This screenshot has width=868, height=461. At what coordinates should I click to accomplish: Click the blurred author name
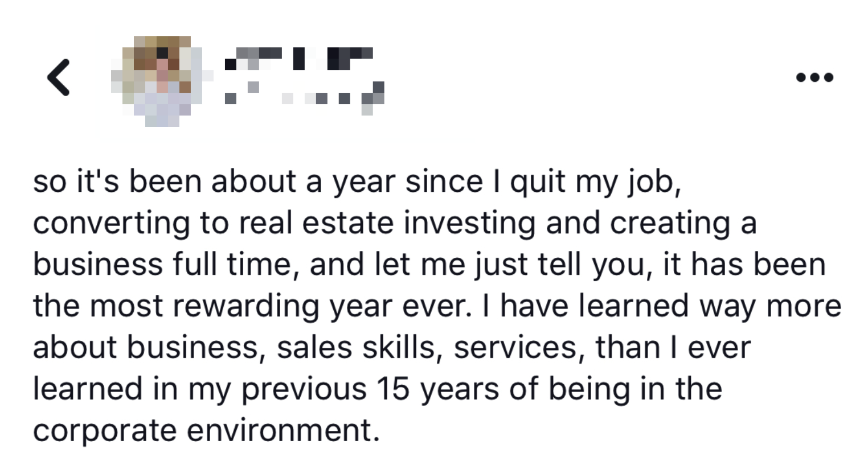point(299,59)
